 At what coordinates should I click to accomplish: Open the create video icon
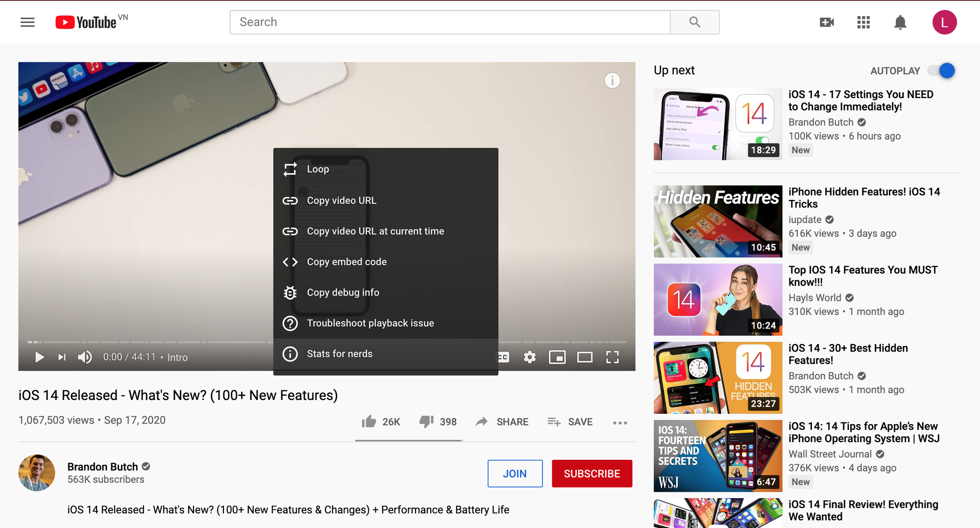click(827, 22)
